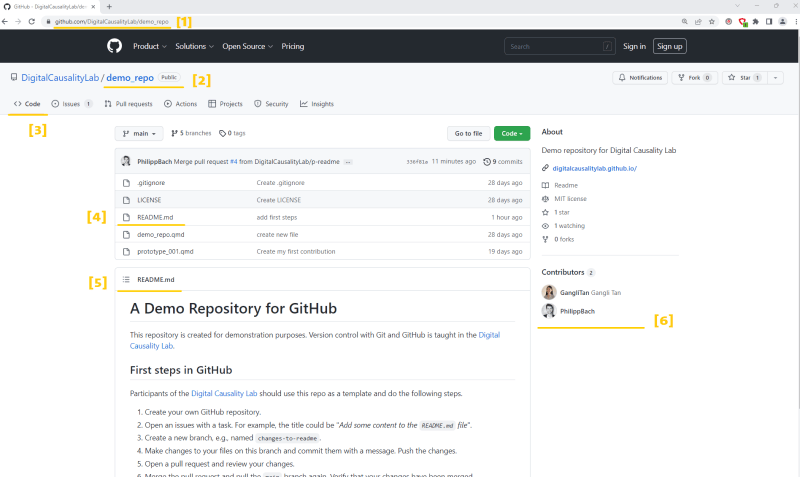Image resolution: width=800 pixels, height=477 pixels.
Task: Open the digitalcausalitylab.github.io link
Action: [x=594, y=168]
